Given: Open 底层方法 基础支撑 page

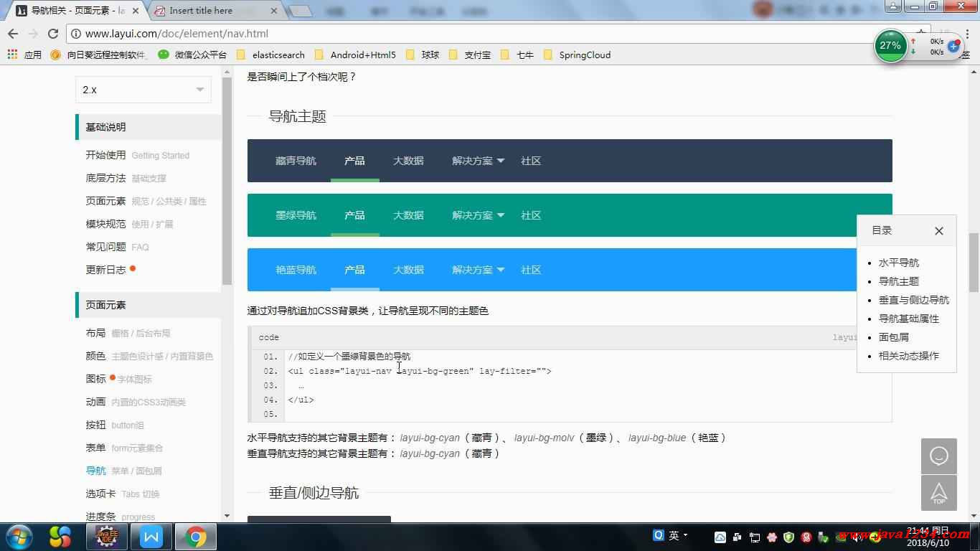Looking at the screenshot, I should pos(126,178).
